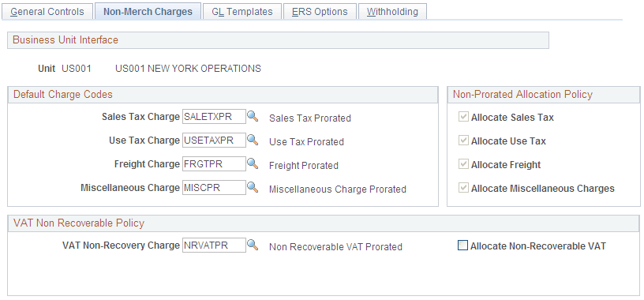Open the Withholding tab
This screenshot has width=644, height=300.
coord(393,11)
